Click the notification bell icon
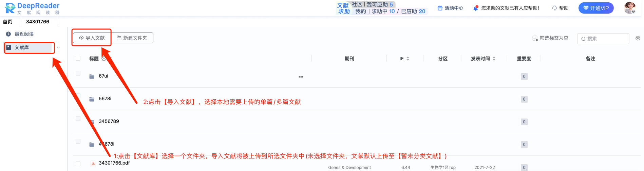This screenshot has height=171, width=644. (x=476, y=8)
